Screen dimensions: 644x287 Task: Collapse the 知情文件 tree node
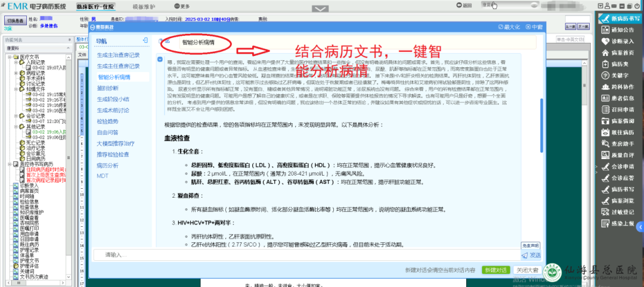coord(16,89)
